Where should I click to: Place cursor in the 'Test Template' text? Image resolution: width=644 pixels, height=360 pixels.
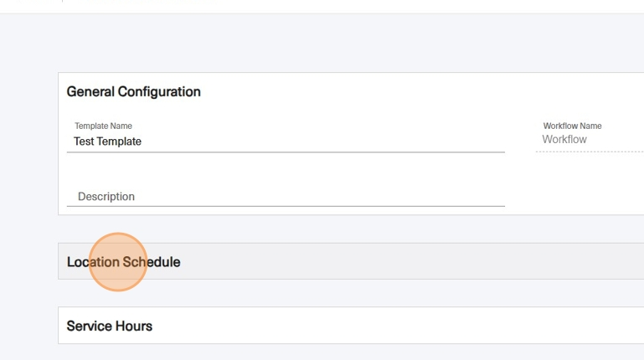coord(107,141)
